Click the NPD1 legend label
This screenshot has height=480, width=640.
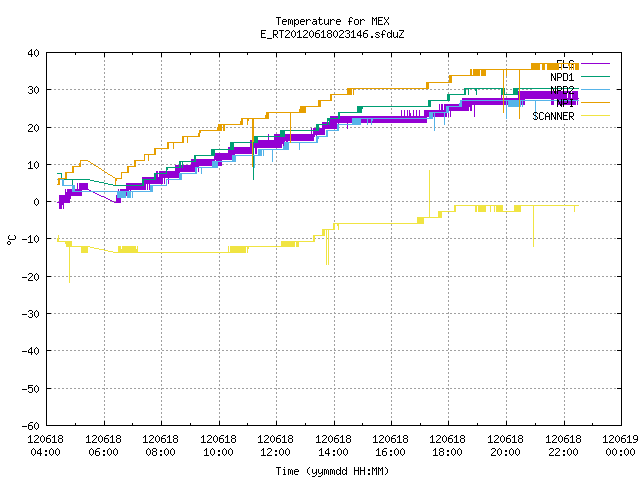(x=562, y=77)
